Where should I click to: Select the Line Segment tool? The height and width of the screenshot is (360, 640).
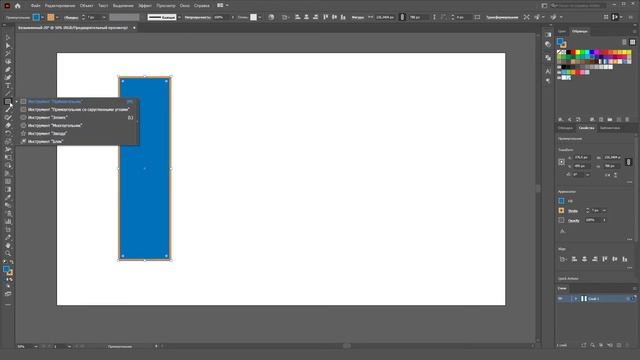pos(8,93)
